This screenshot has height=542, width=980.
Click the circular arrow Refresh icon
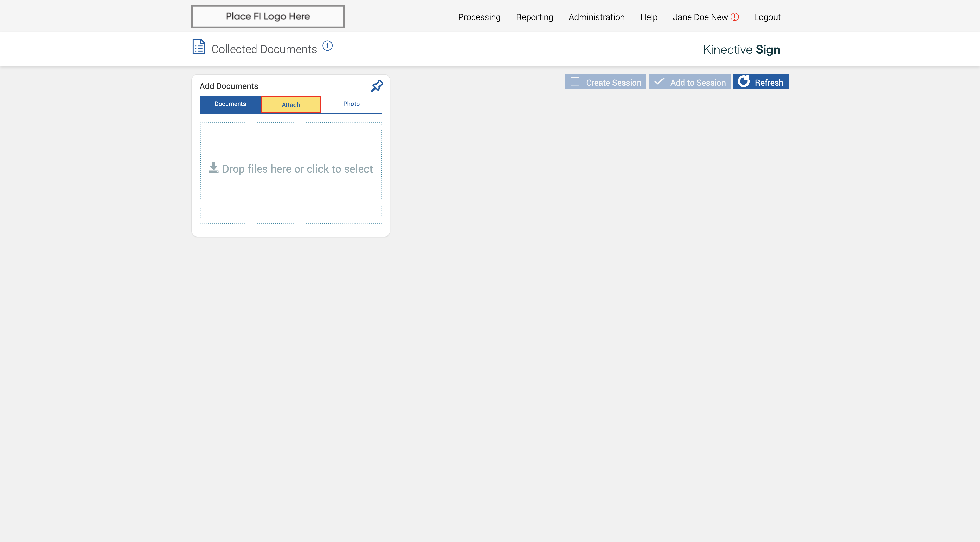(744, 81)
